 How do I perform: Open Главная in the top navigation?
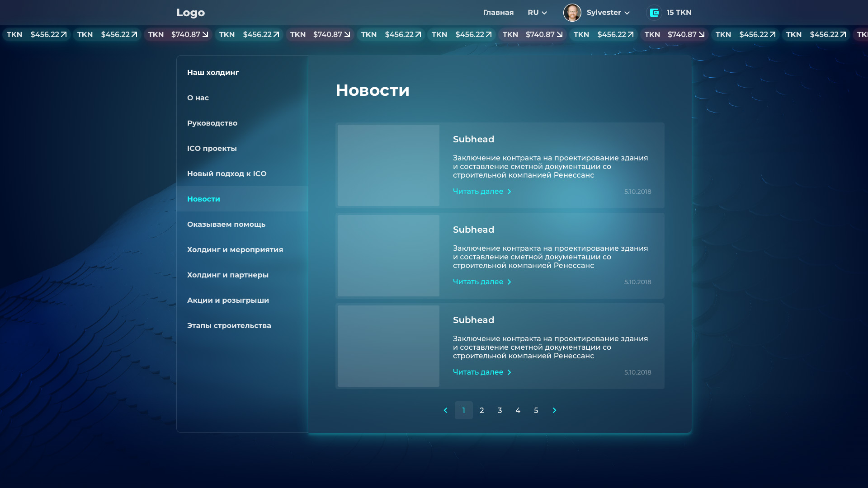(x=498, y=13)
